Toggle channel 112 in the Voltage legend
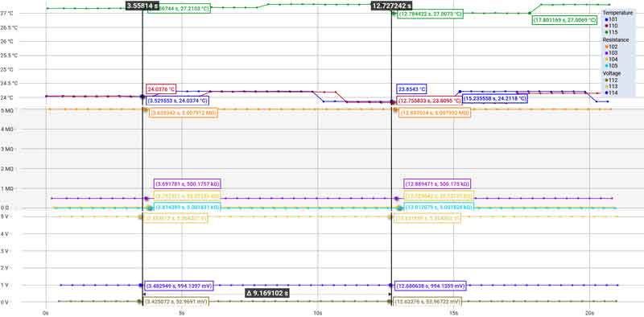The width and height of the screenshot is (644, 317). [x=612, y=80]
